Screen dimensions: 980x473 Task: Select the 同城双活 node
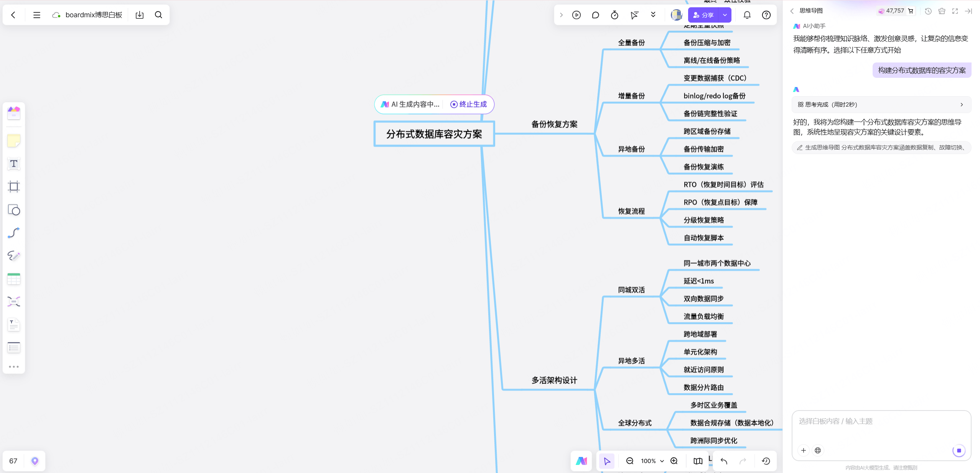631,290
